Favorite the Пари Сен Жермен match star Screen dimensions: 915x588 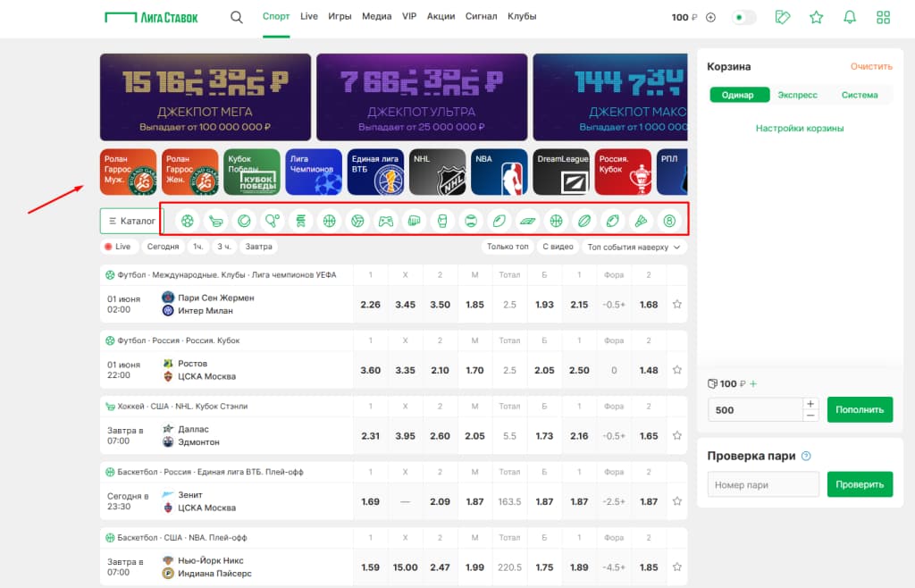677,304
